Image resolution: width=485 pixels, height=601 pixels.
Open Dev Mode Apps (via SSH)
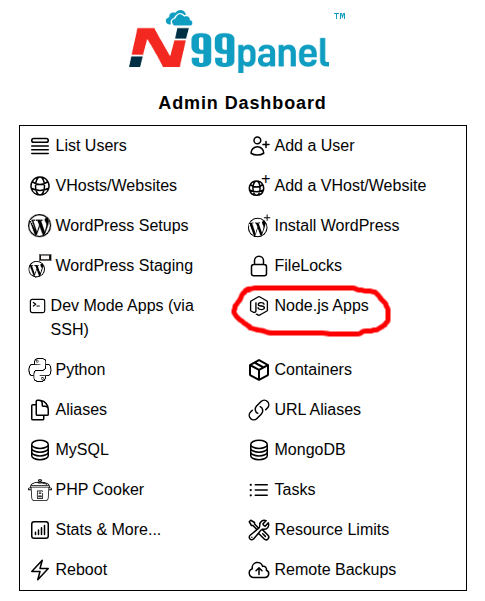122,318
